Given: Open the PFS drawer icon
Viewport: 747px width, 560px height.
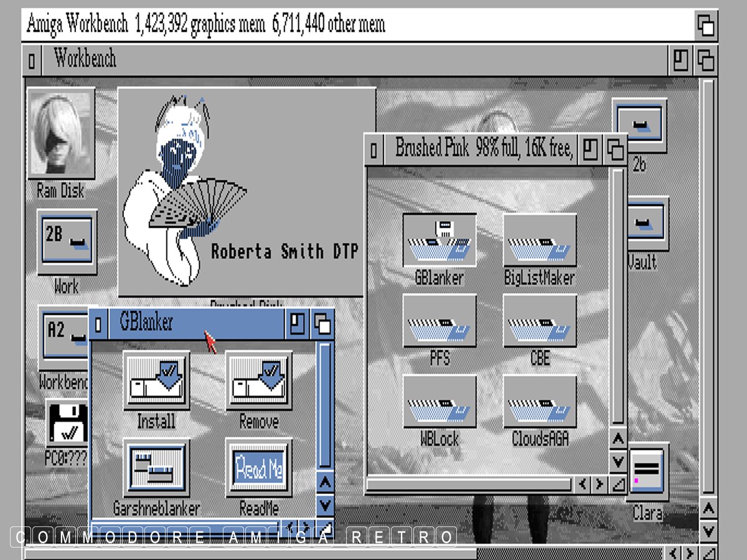Looking at the screenshot, I should click(x=439, y=322).
